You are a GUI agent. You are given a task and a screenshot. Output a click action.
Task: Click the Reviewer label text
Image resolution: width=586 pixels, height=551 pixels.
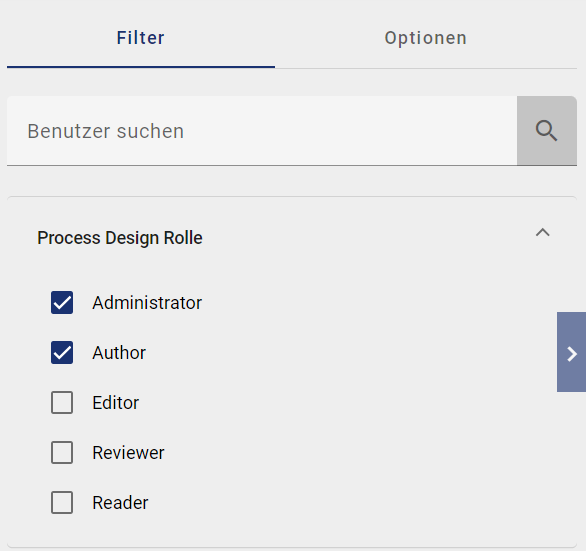[x=128, y=453]
